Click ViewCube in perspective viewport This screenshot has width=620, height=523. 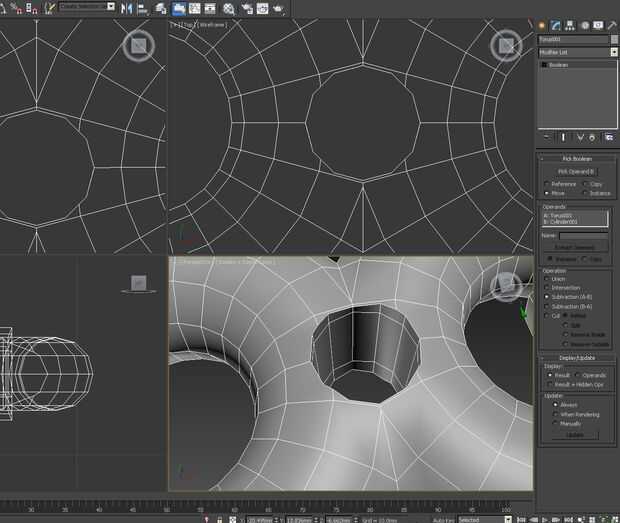506,285
